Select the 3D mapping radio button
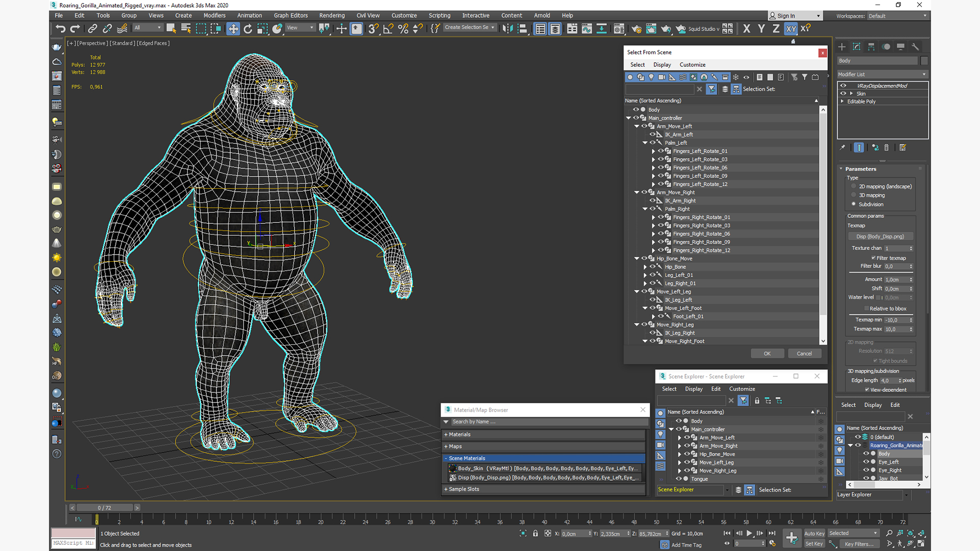This screenshot has height=551, width=980. click(853, 195)
